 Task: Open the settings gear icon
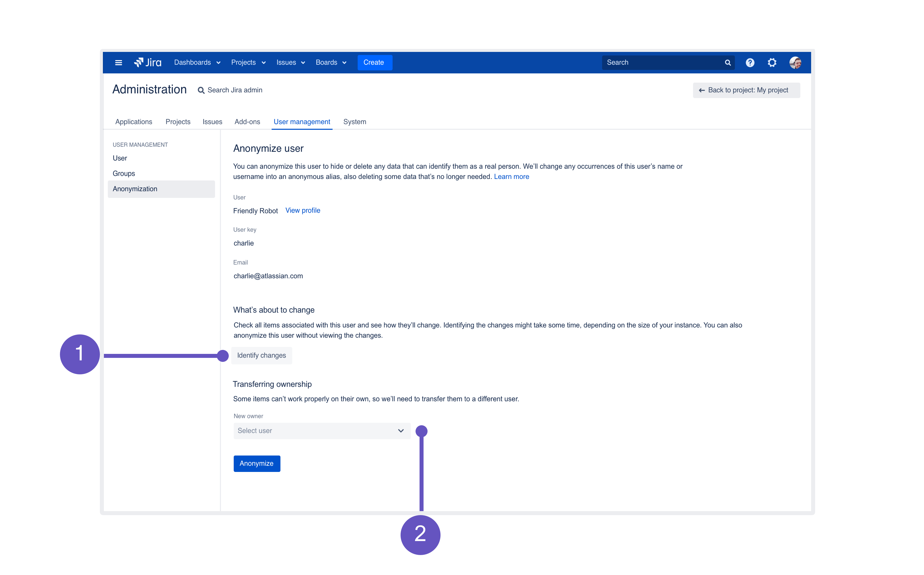(772, 63)
